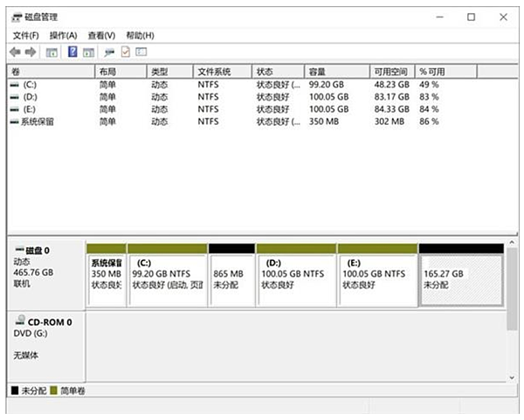Click the drive icon beside (C:) row
524x420 pixels.
point(14,86)
